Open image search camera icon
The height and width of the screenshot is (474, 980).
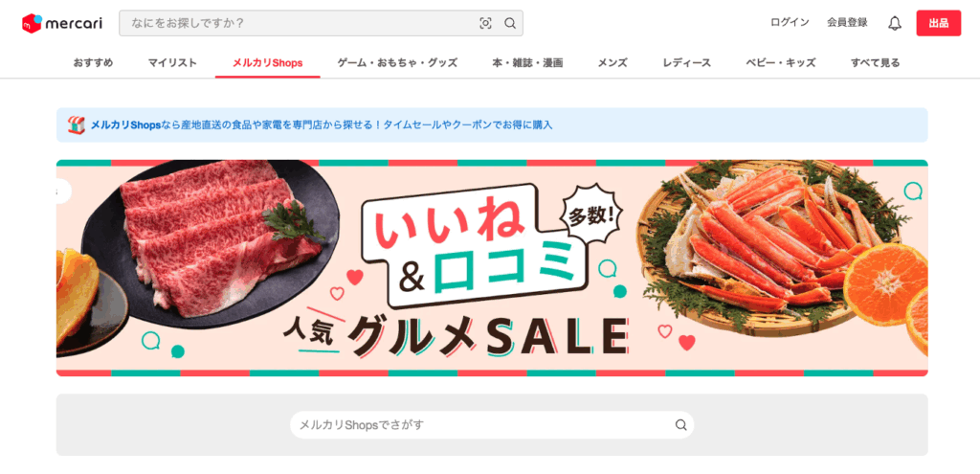tap(485, 23)
